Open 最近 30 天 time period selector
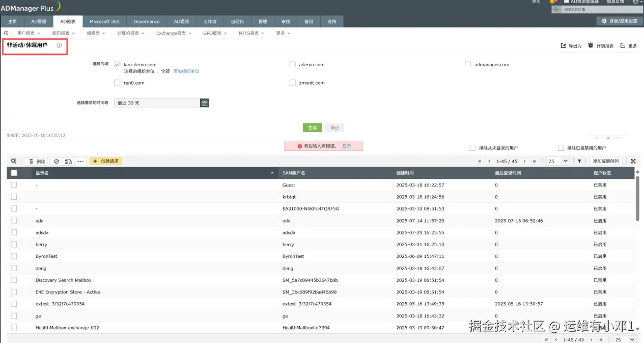Image resolution: width=644 pixels, height=343 pixels. point(157,103)
